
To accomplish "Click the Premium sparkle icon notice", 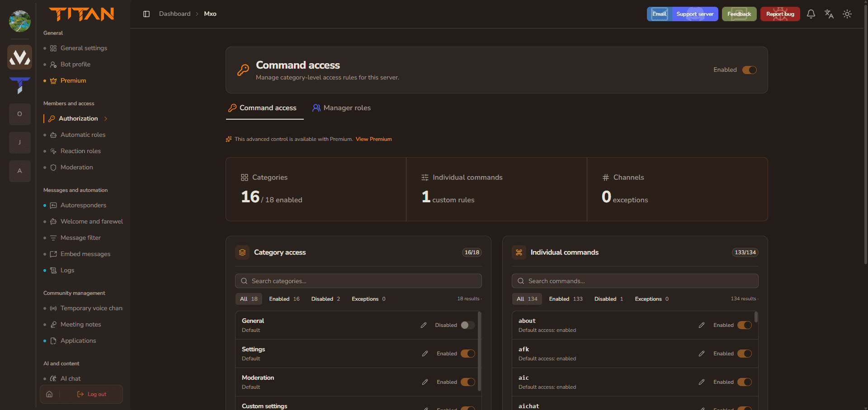I will pos(229,139).
